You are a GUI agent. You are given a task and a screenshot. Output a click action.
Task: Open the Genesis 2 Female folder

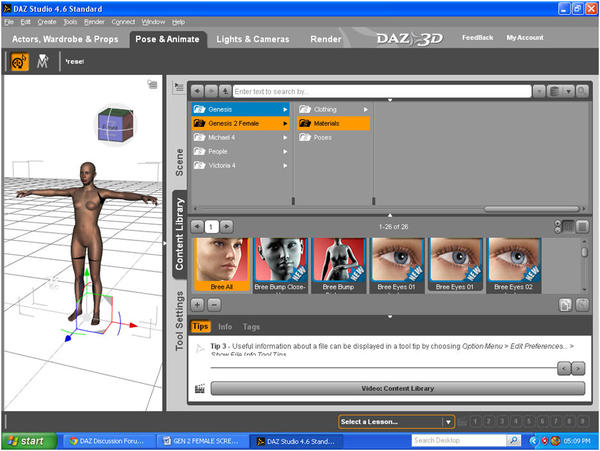[240, 124]
